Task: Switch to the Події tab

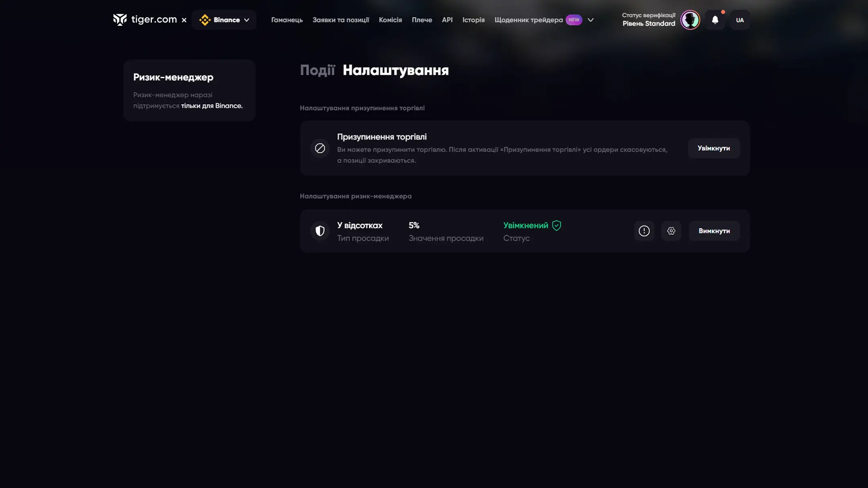Action: [317, 70]
